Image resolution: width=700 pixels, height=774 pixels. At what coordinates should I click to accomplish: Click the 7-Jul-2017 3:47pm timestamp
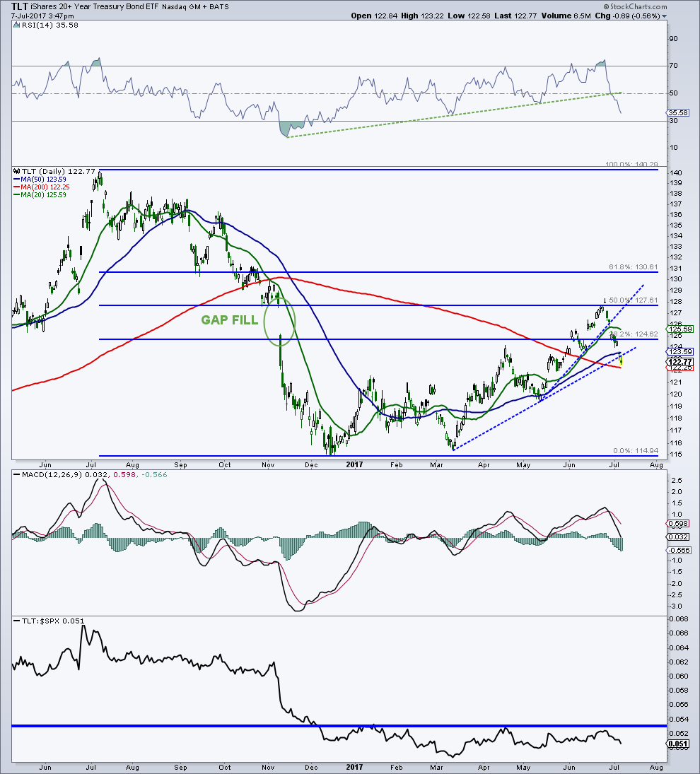[42, 16]
